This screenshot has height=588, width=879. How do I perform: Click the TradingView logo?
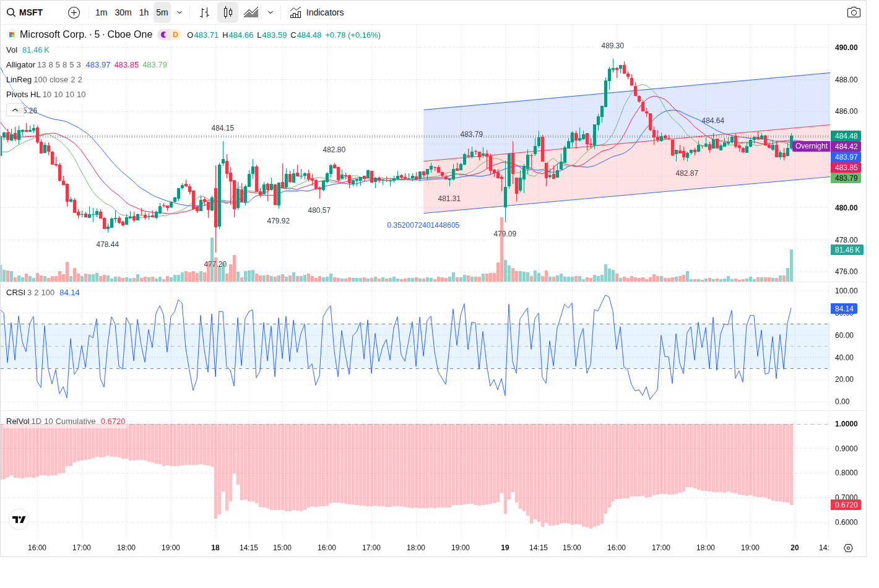(19, 519)
